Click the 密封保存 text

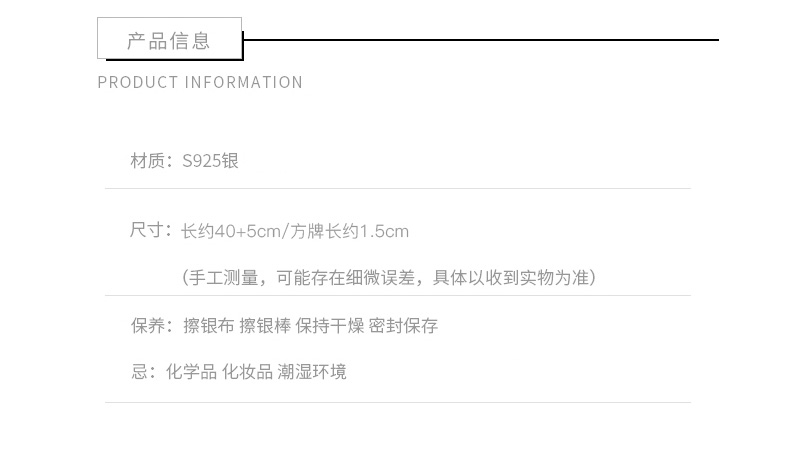point(403,326)
